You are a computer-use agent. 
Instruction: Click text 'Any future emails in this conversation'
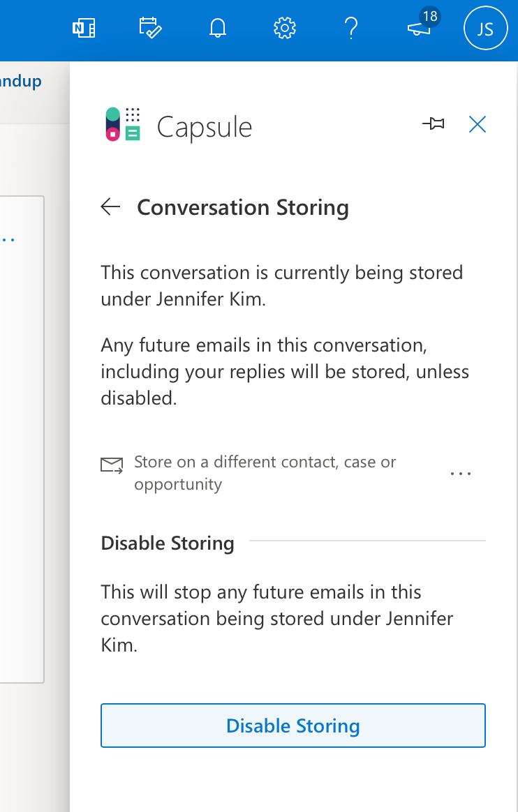(x=263, y=345)
